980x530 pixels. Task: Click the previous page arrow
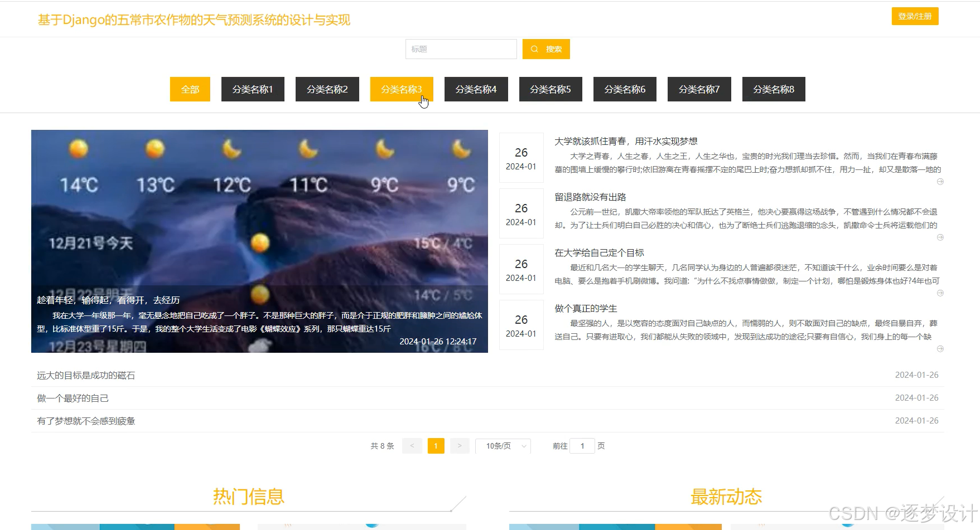pos(412,446)
